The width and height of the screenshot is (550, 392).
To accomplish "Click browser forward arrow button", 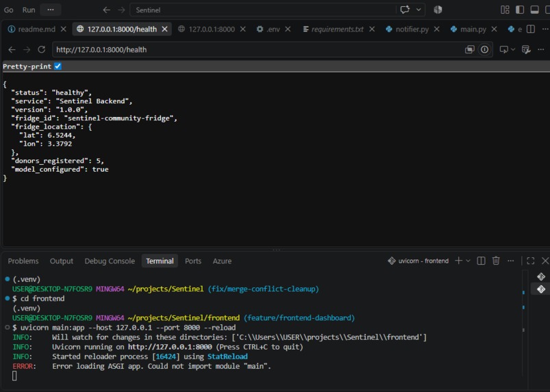I will [x=27, y=50].
